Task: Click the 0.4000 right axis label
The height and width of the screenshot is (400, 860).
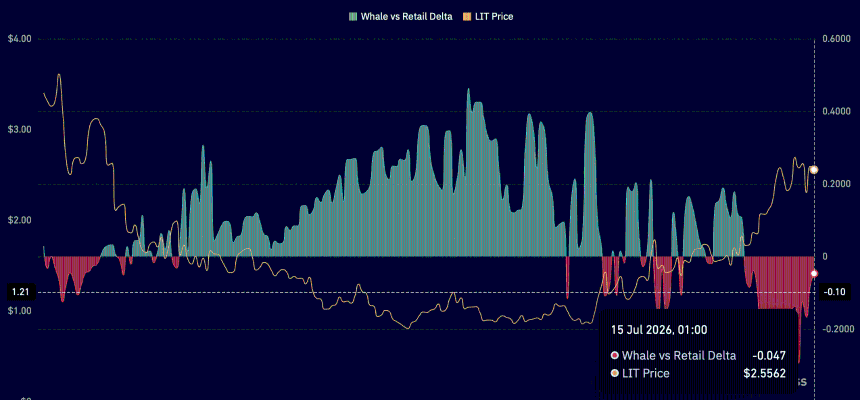Action: (x=836, y=111)
